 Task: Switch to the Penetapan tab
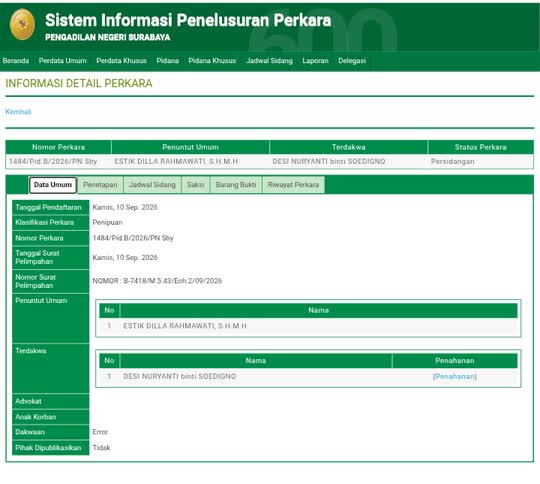[x=100, y=185]
